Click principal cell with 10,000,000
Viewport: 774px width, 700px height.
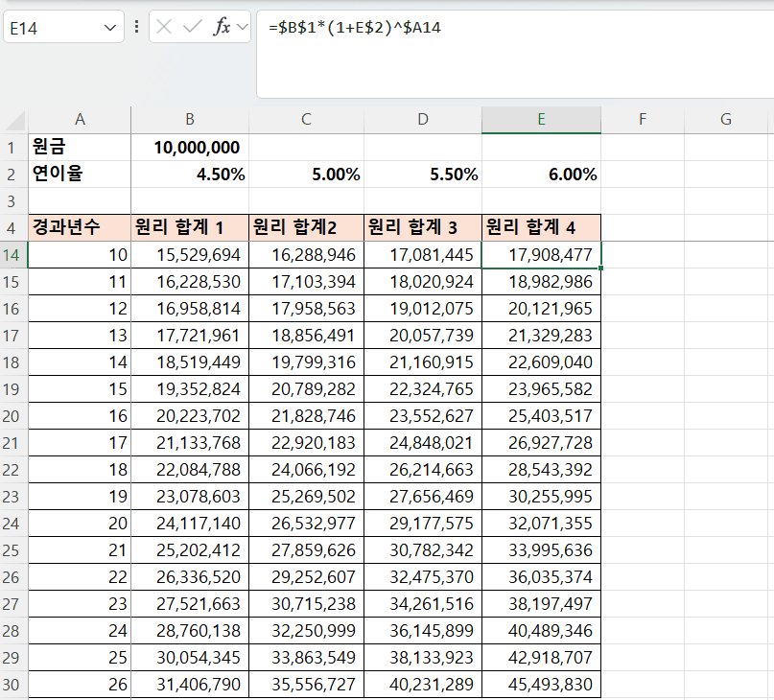[190, 148]
